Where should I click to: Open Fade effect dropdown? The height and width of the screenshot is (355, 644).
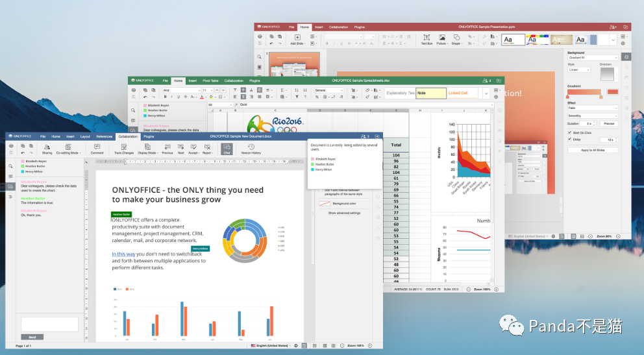[592, 108]
